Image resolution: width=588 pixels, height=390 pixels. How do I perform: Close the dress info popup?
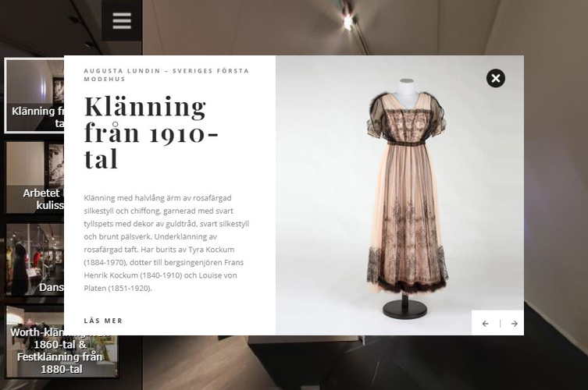click(x=495, y=78)
